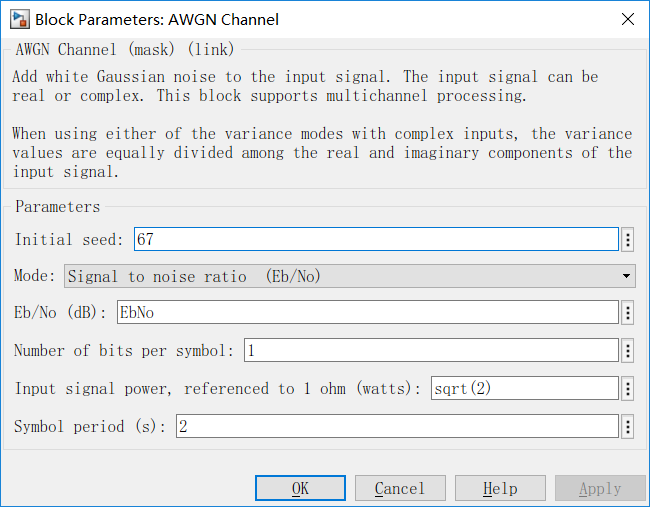This screenshot has height=507, width=650.
Task: Click the Parameters group label
Action: click(57, 207)
